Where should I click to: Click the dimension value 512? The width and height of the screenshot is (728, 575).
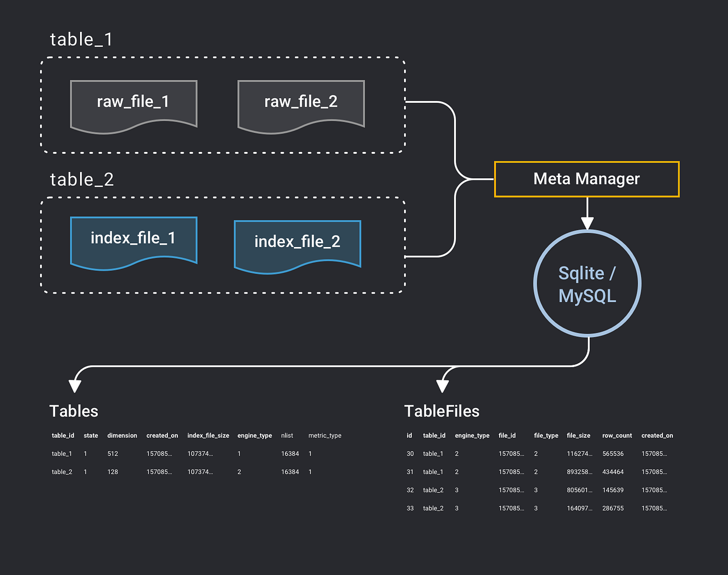click(x=112, y=453)
